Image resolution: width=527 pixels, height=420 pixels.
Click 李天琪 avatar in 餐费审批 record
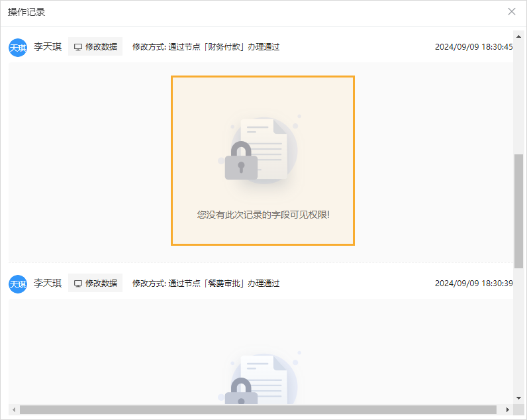[x=18, y=284]
